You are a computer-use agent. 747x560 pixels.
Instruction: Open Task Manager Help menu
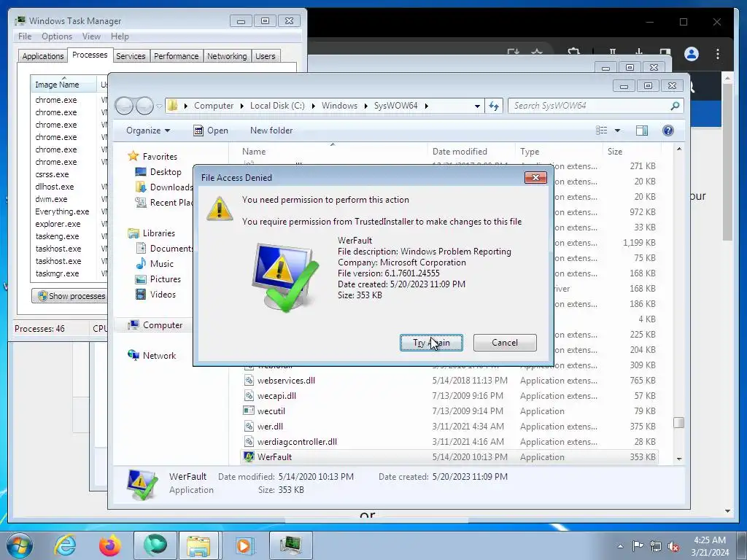pyautogui.click(x=120, y=36)
